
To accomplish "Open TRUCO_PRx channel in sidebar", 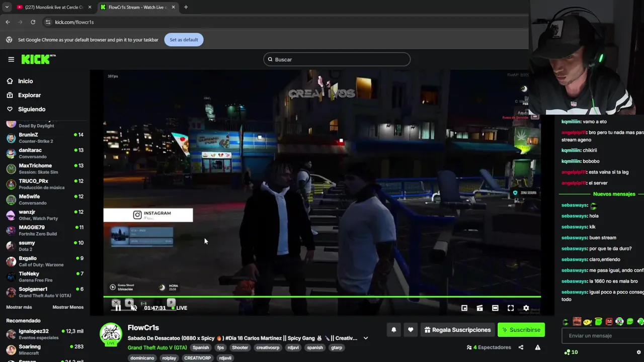I will coord(44,184).
